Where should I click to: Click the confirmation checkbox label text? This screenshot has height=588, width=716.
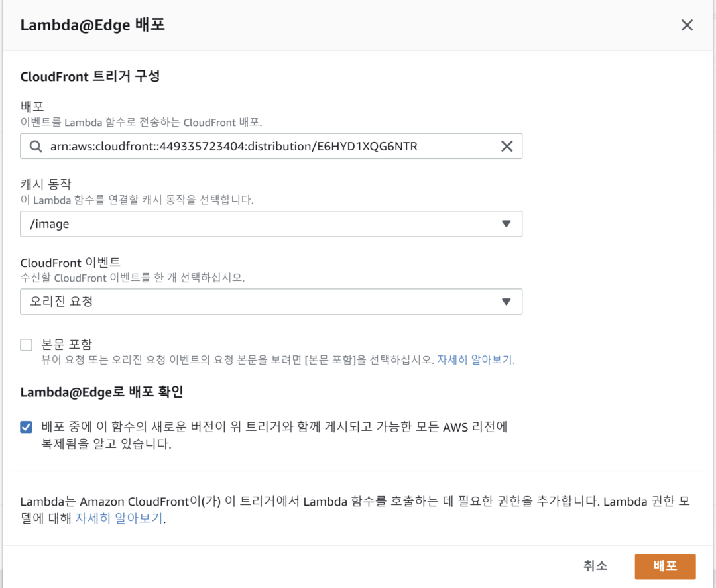point(265,428)
